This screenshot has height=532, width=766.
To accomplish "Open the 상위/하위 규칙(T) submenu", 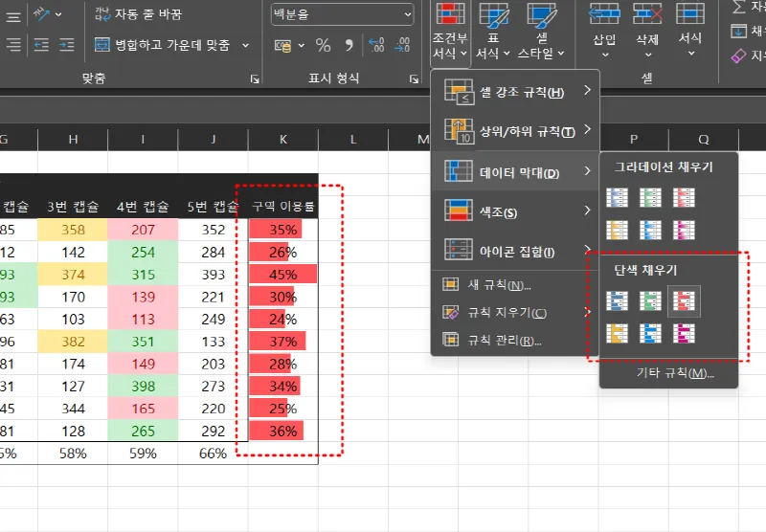I will 515,131.
